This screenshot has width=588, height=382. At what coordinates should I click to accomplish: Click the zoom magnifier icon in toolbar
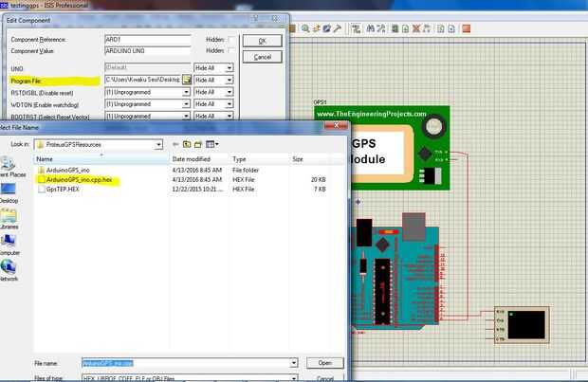pyautogui.click(x=305, y=28)
